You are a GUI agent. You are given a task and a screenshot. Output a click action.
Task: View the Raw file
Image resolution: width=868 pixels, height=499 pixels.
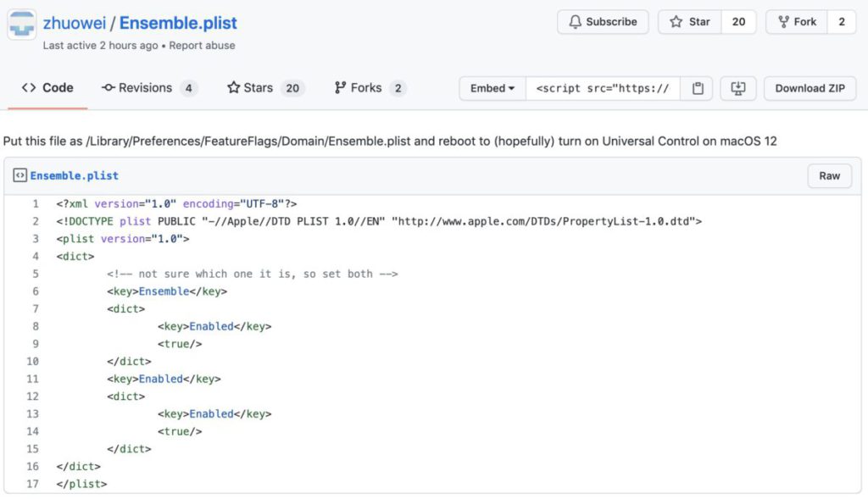coord(829,176)
